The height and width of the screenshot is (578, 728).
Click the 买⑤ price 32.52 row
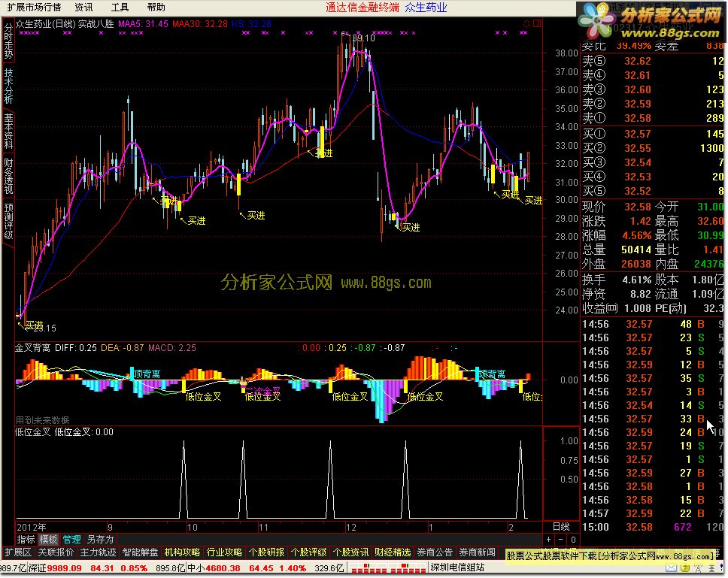(x=653, y=191)
